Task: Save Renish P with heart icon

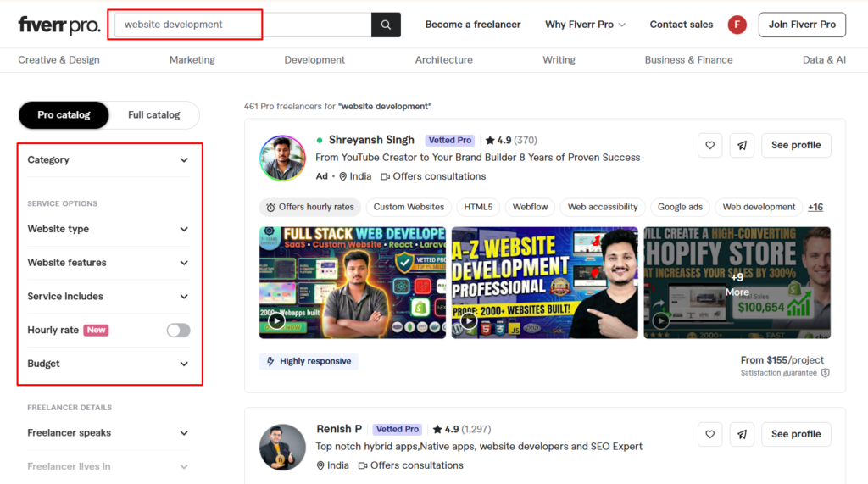Action: [709, 434]
